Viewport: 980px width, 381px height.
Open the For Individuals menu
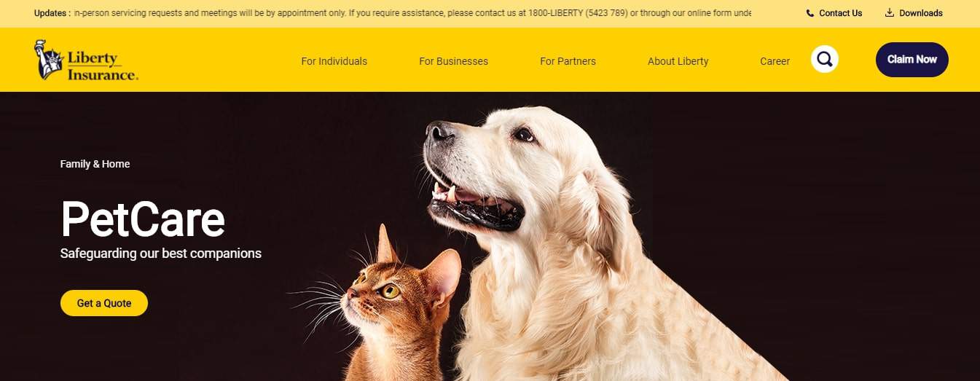tap(334, 61)
